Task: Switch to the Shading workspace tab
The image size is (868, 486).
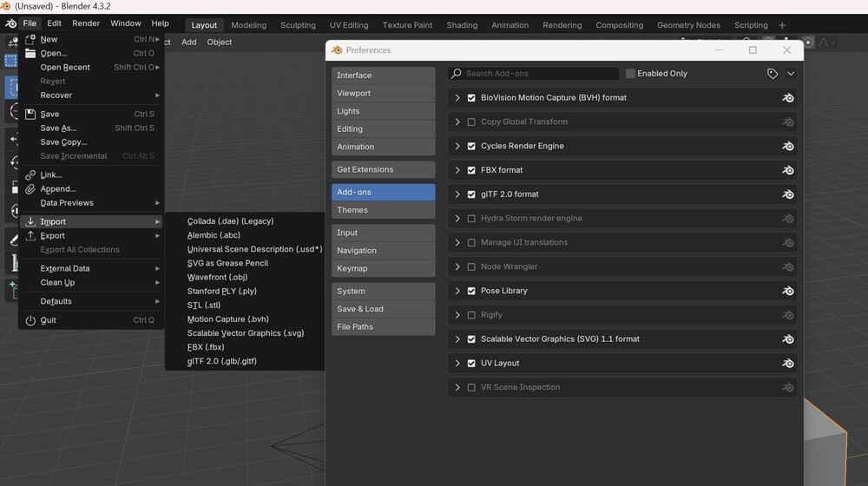Action: click(x=462, y=25)
